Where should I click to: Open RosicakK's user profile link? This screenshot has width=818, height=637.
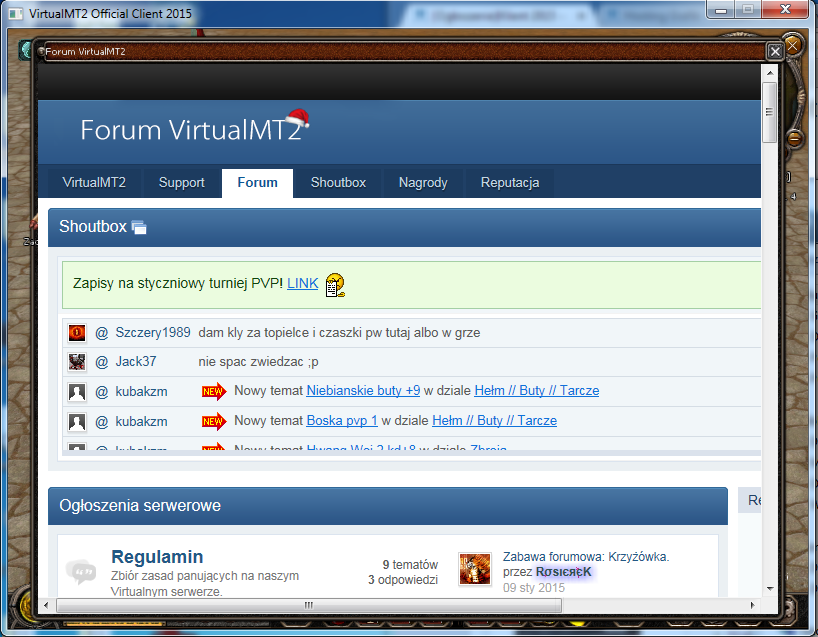(x=563, y=572)
